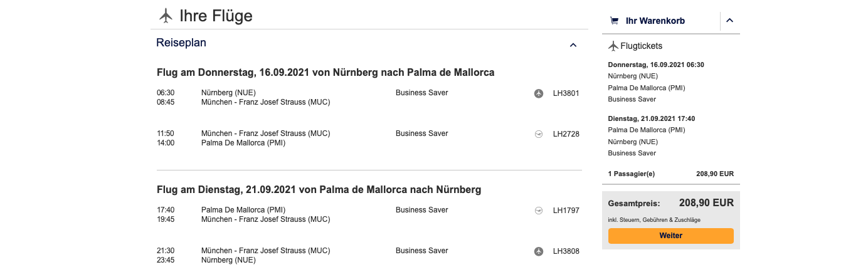Image resolution: width=868 pixels, height=272 pixels.
Task: Click the Flugtickets label in the cart
Action: 641,46
